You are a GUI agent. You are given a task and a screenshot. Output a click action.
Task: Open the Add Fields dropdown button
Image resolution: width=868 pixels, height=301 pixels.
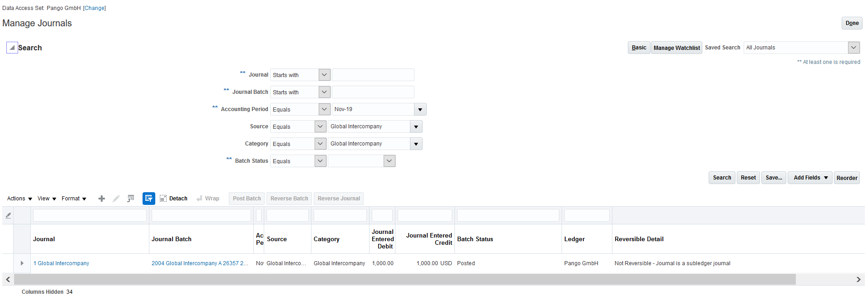(x=810, y=178)
